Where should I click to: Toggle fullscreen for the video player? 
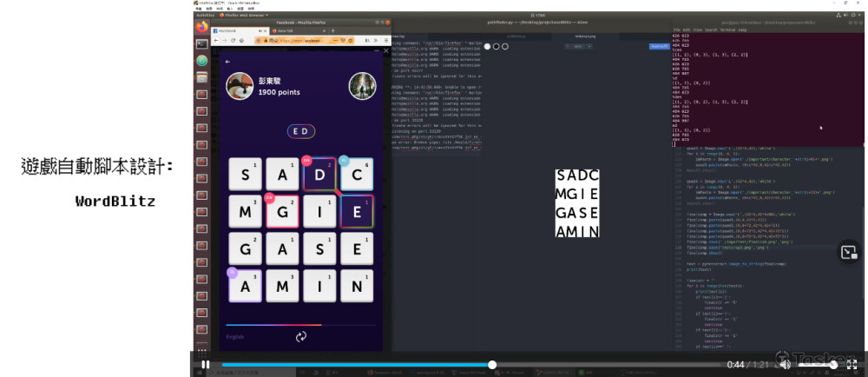(852, 365)
